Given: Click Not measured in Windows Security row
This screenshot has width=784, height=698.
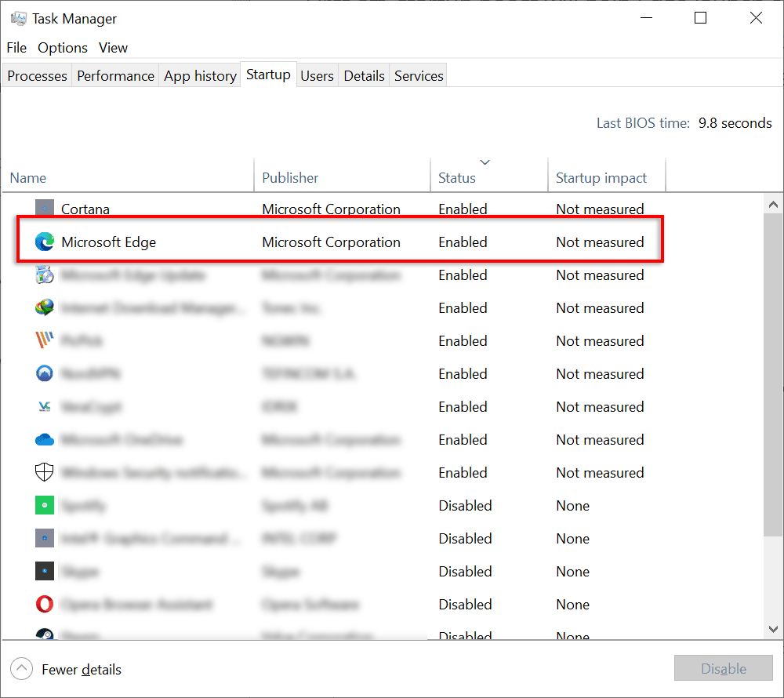Looking at the screenshot, I should click(600, 472).
